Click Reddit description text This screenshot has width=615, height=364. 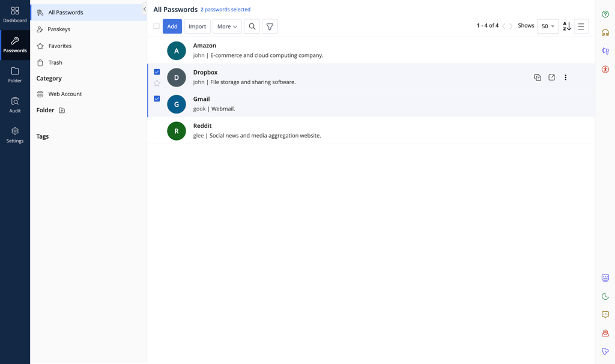pyautogui.click(x=265, y=136)
